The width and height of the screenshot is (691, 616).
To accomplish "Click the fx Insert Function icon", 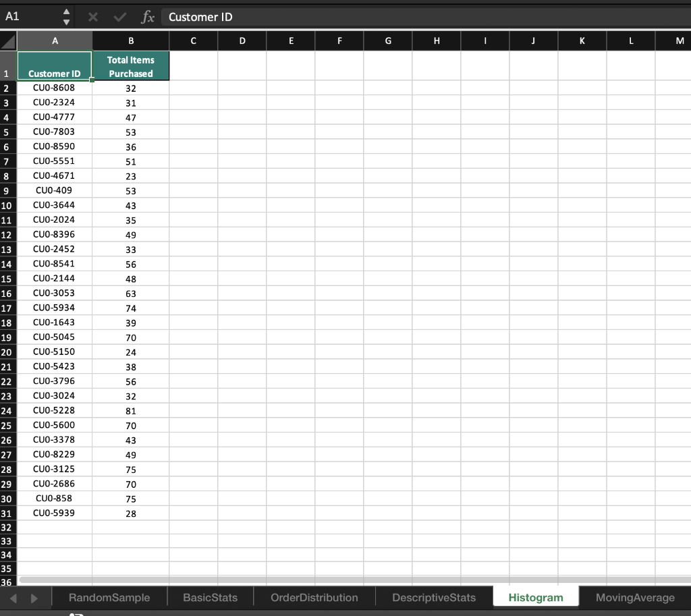I will click(x=148, y=18).
